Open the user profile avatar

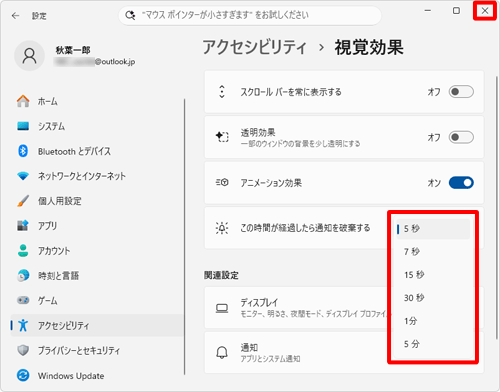click(29, 56)
